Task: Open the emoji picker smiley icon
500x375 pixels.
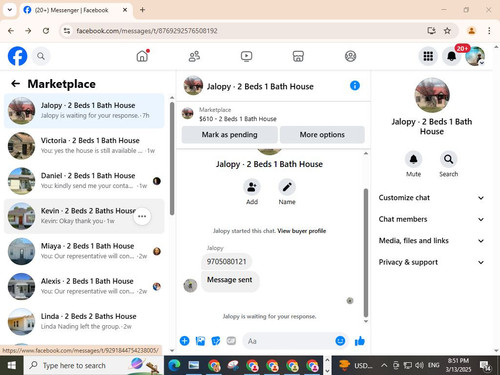Action: click(340, 341)
